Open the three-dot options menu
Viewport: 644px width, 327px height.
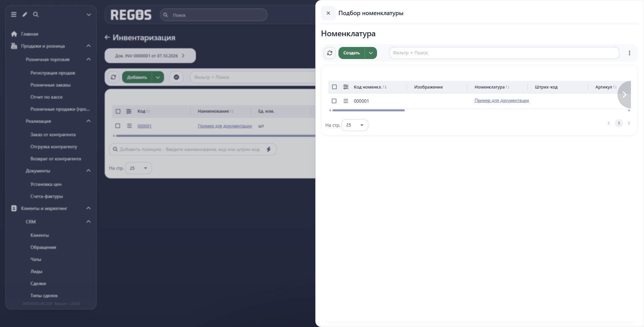(x=629, y=53)
